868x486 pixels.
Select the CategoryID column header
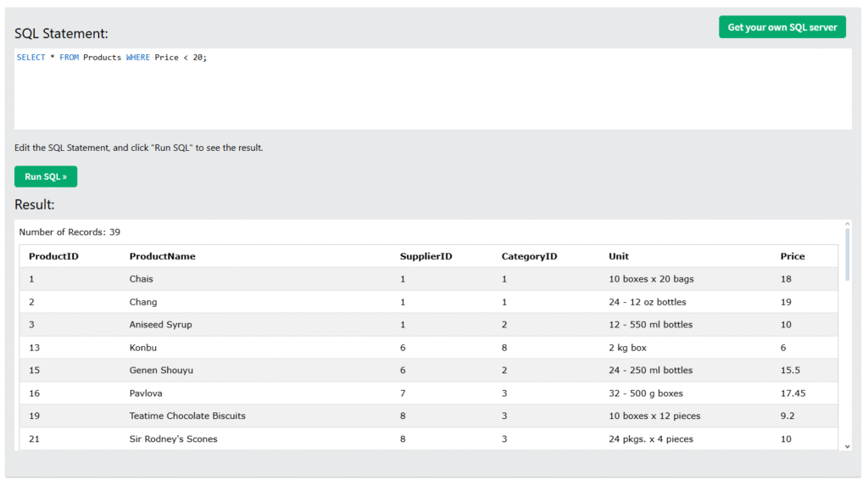pyautogui.click(x=529, y=256)
